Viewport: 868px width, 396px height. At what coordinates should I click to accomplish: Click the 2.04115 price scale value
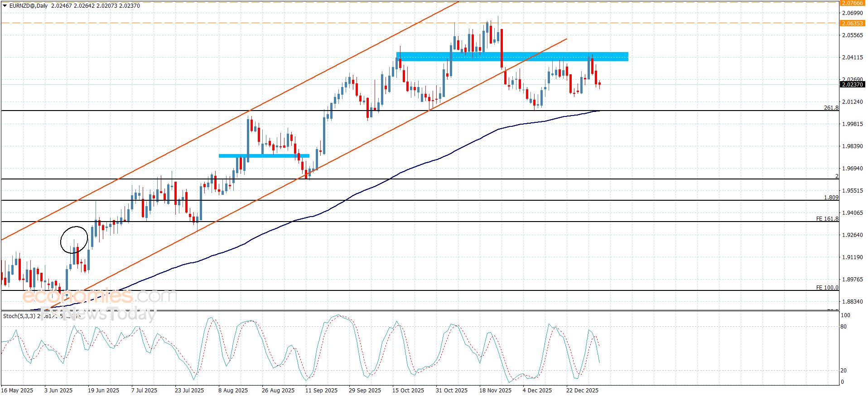852,58
